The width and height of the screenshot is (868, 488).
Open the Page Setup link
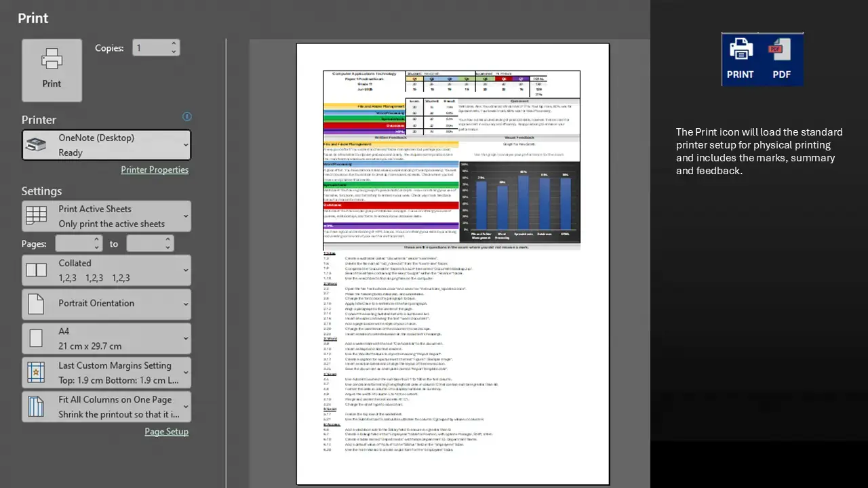coord(166,431)
